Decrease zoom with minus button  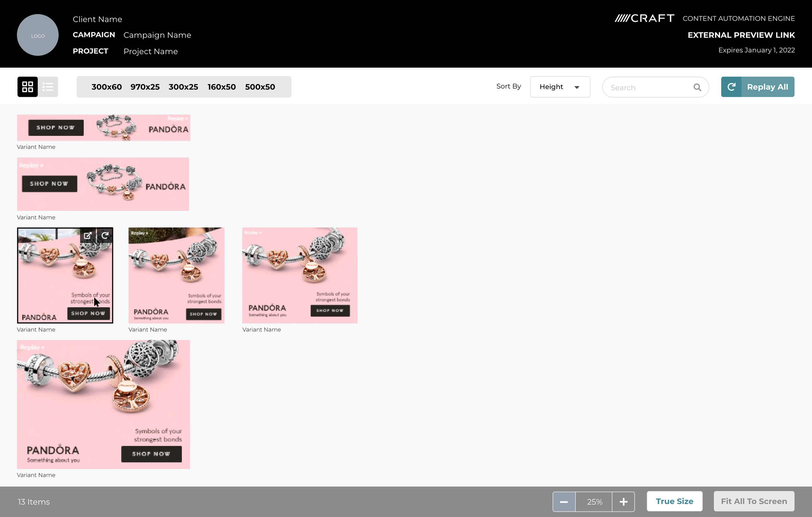(x=564, y=501)
